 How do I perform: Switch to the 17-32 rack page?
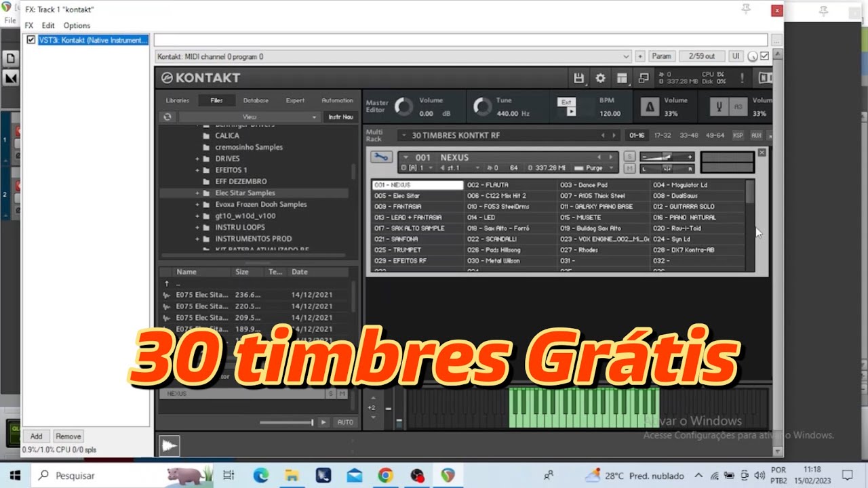663,136
